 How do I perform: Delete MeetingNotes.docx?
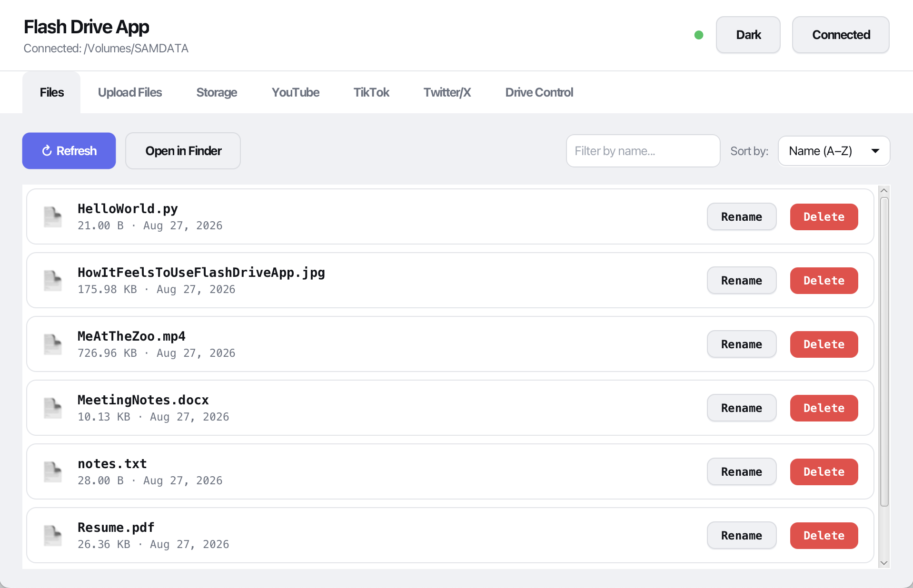[x=824, y=408]
